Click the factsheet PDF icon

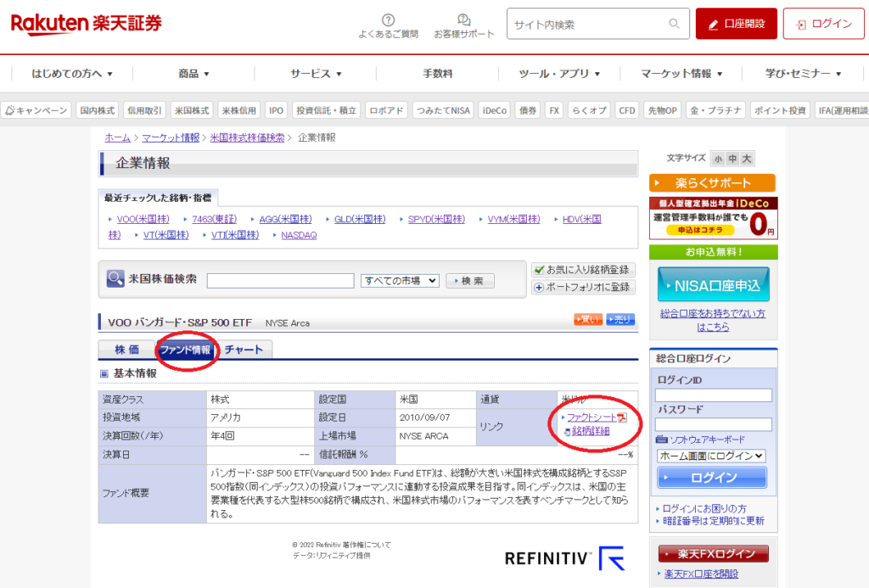[622, 417]
